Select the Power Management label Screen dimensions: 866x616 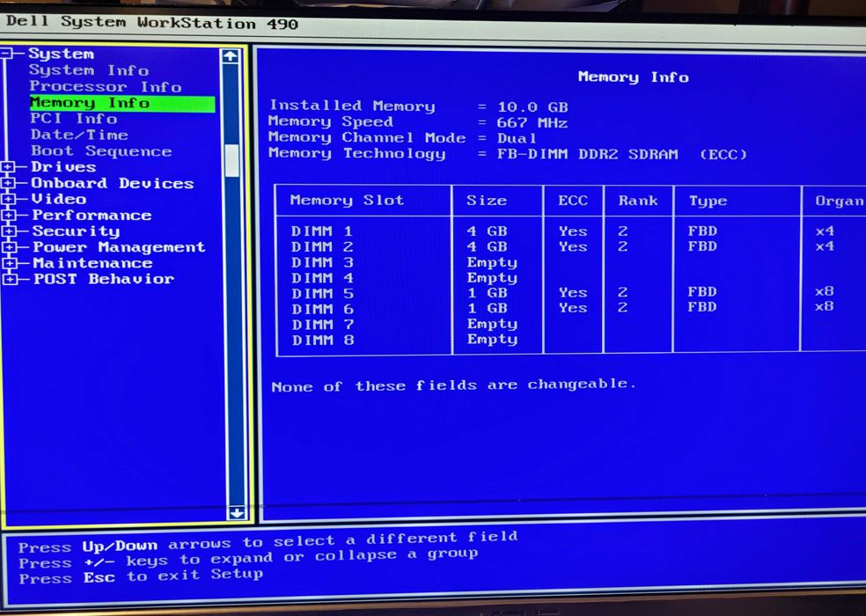(119, 247)
